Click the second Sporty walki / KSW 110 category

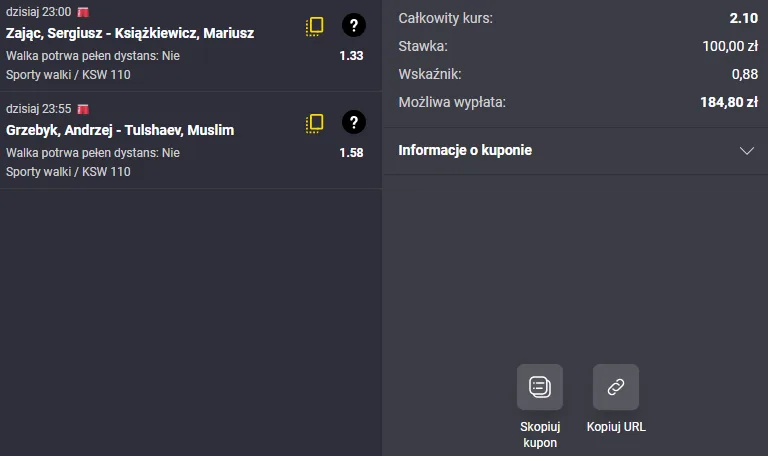pyautogui.click(x=68, y=172)
